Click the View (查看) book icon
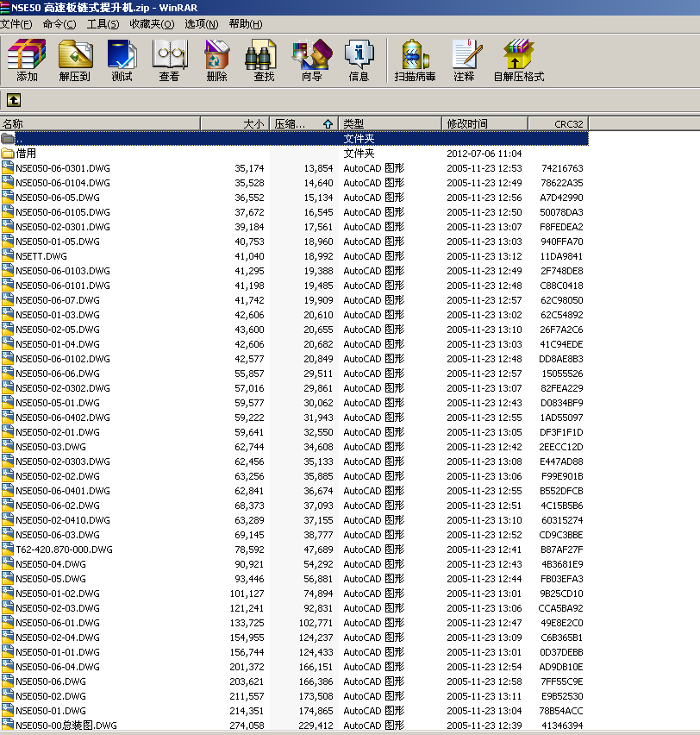The height and width of the screenshot is (735, 700). pos(170,54)
